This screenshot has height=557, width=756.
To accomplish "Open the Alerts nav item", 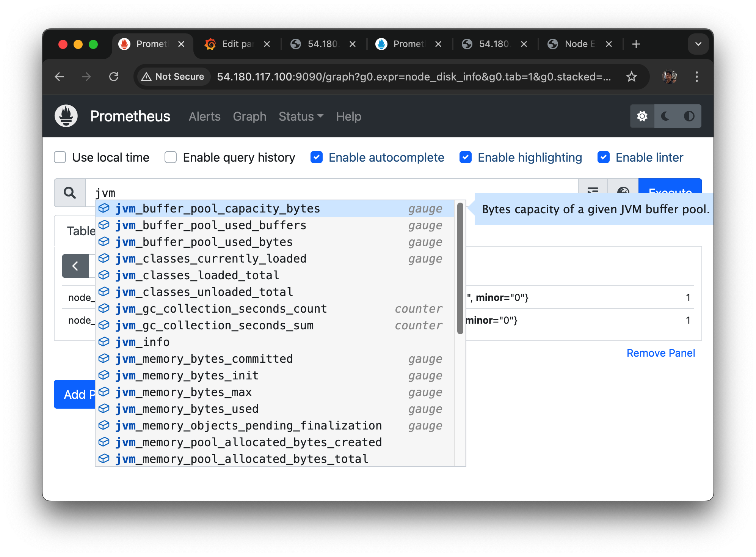I will (x=204, y=116).
